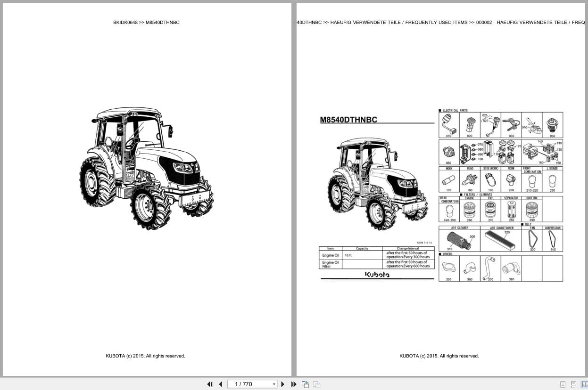The width and height of the screenshot is (588, 390).
Task: Click the bold M8540DTHNBC model heading
Action: tap(348, 120)
